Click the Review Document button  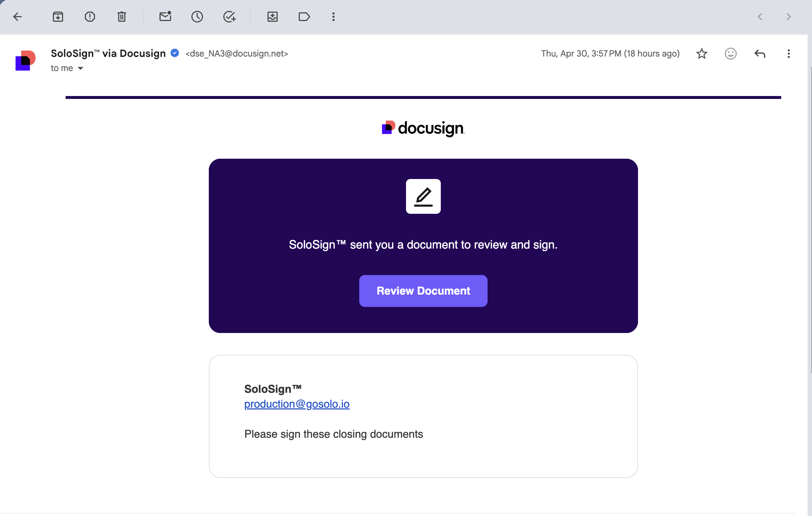[423, 291]
